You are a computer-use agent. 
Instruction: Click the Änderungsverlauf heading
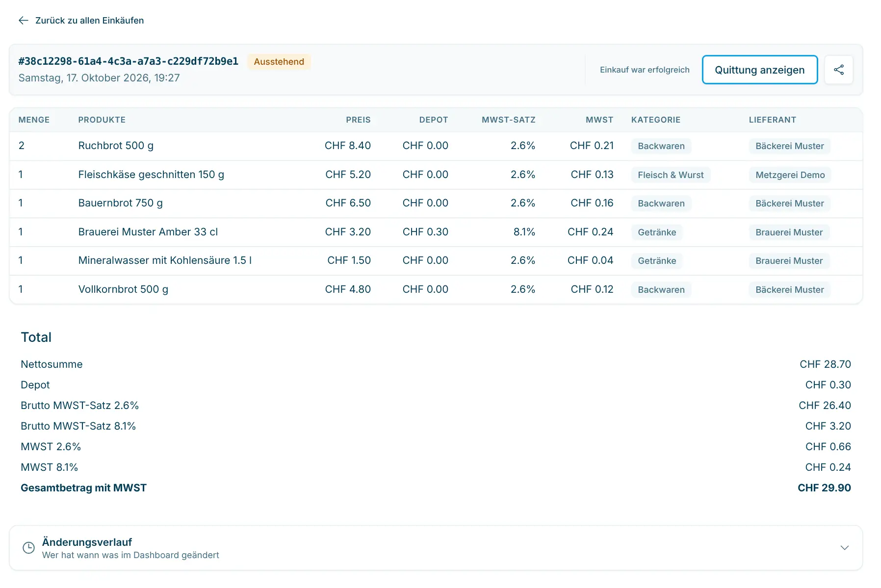click(x=87, y=542)
